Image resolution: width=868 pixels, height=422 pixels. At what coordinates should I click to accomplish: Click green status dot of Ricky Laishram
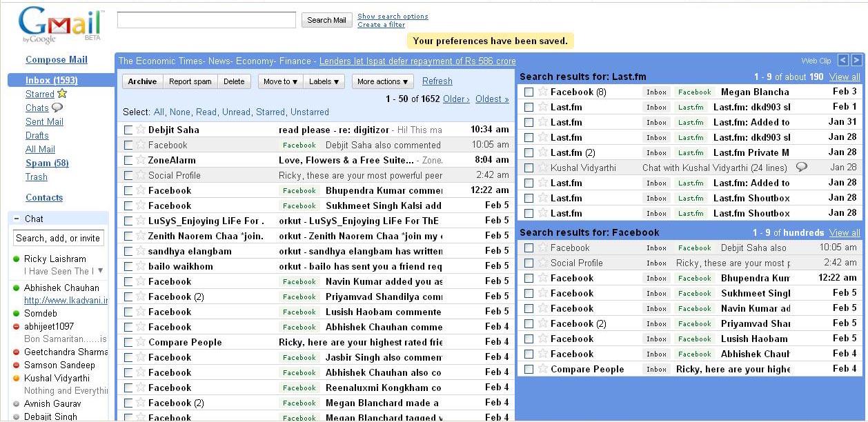pos(17,259)
